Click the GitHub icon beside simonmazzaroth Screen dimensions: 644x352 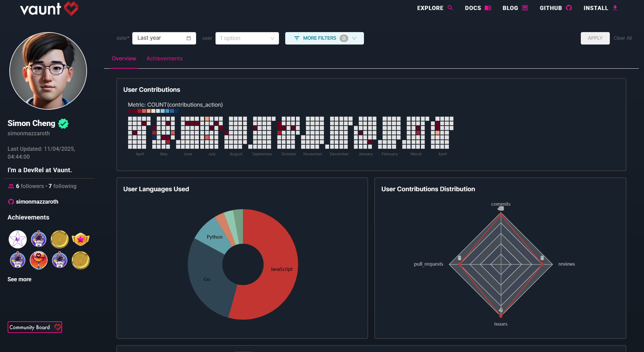tap(11, 202)
